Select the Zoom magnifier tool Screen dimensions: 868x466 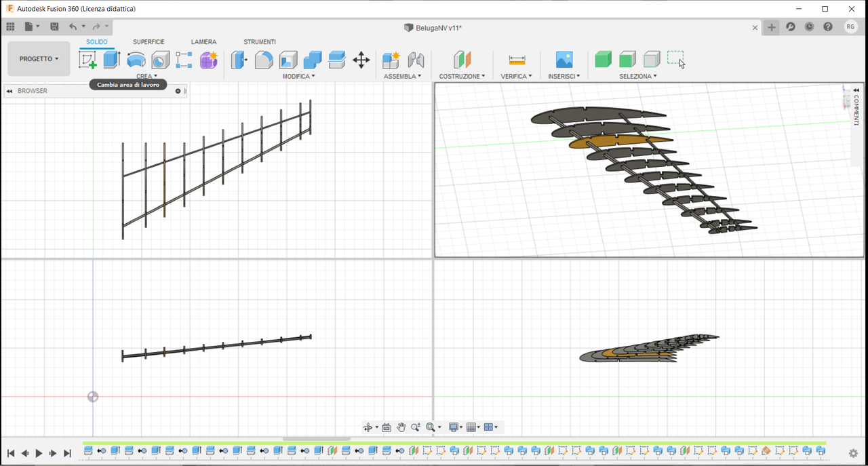[416, 427]
